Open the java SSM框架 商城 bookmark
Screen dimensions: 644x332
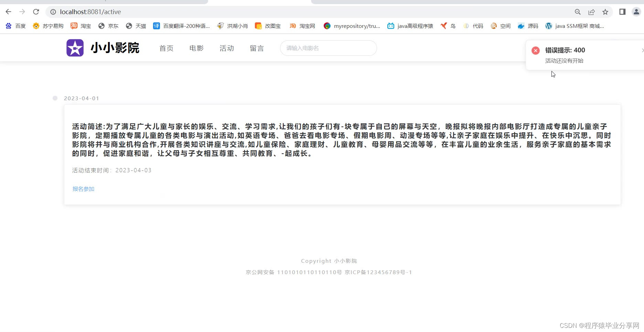575,26
